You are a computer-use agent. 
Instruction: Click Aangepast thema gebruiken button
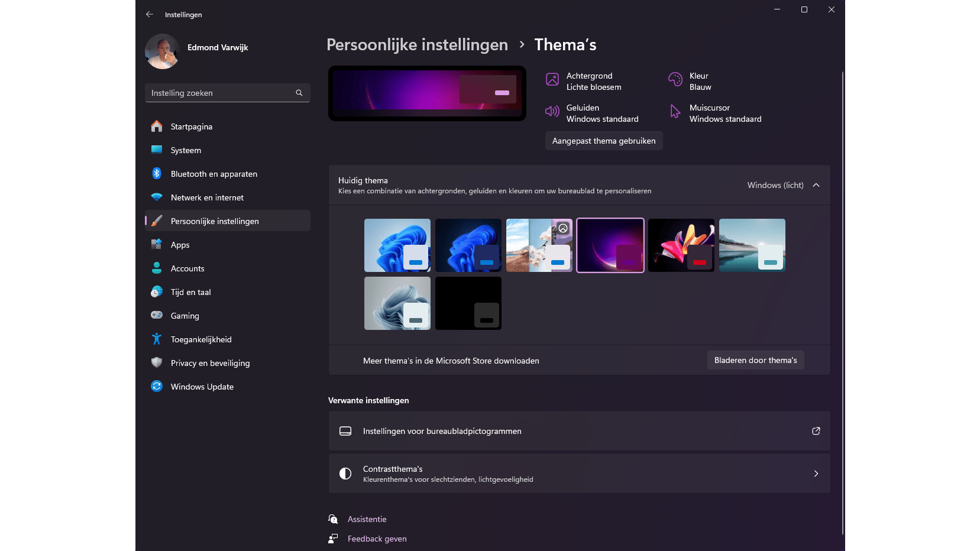(x=604, y=141)
